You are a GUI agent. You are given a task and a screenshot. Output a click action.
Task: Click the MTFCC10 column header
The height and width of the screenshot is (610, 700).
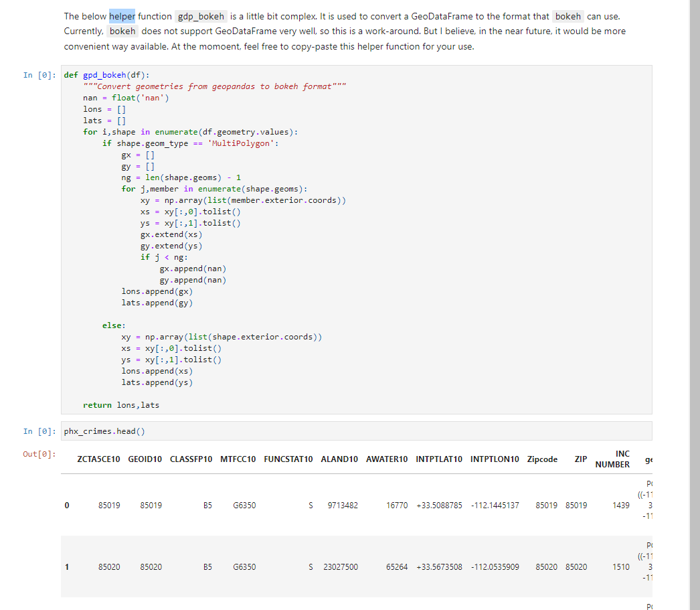tap(238, 459)
